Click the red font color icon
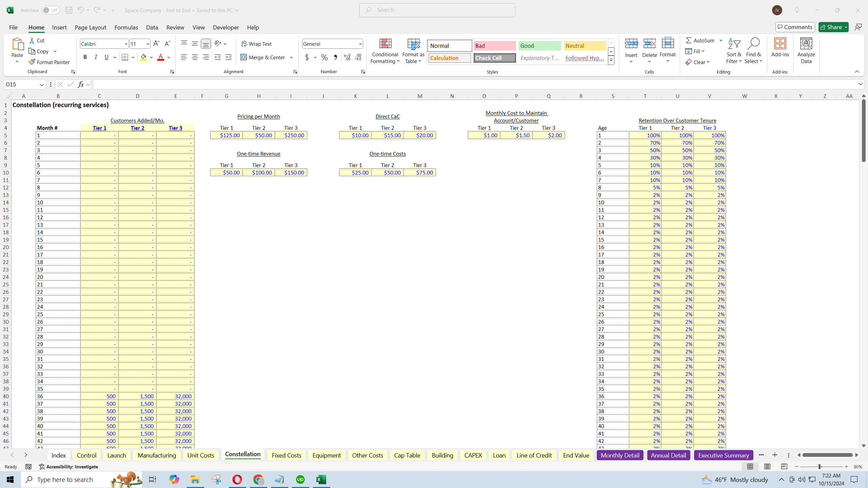868x488 pixels. pyautogui.click(x=161, y=57)
